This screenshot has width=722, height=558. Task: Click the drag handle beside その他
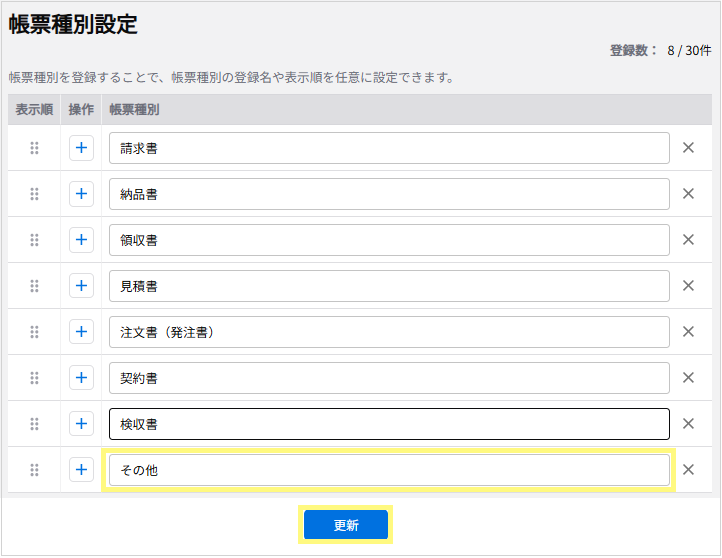pyautogui.click(x=35, y=470)
